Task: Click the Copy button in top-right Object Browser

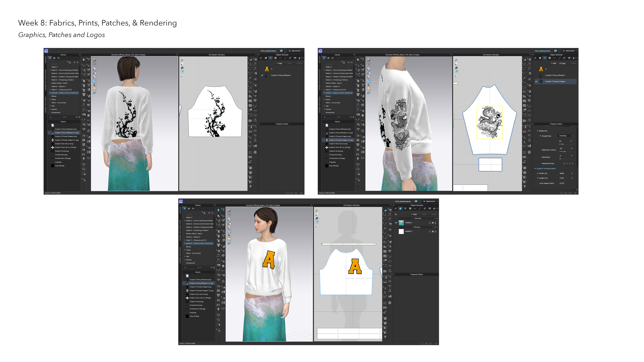Action: 562,64
